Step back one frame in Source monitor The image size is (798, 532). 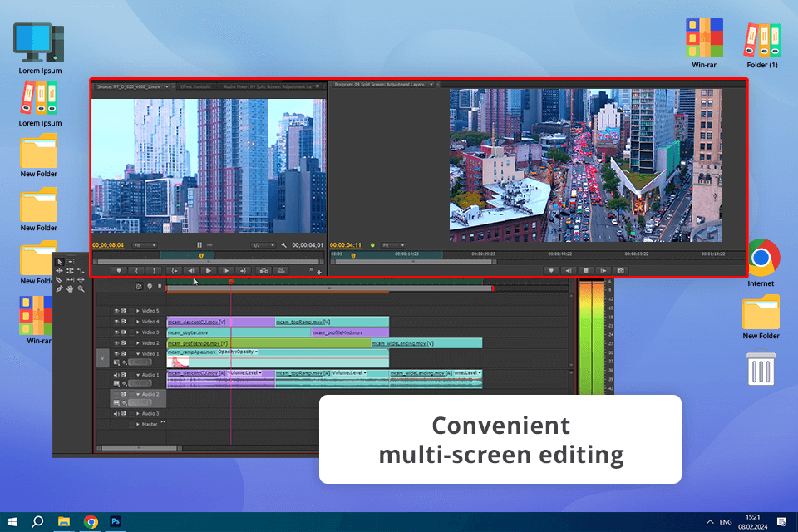tap(191, 271)
